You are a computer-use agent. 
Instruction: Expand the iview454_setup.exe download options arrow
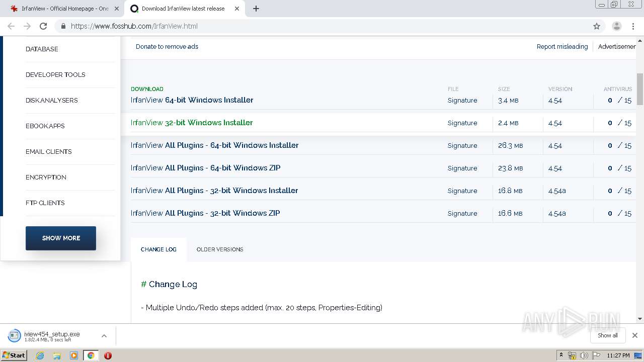[104, 336]
